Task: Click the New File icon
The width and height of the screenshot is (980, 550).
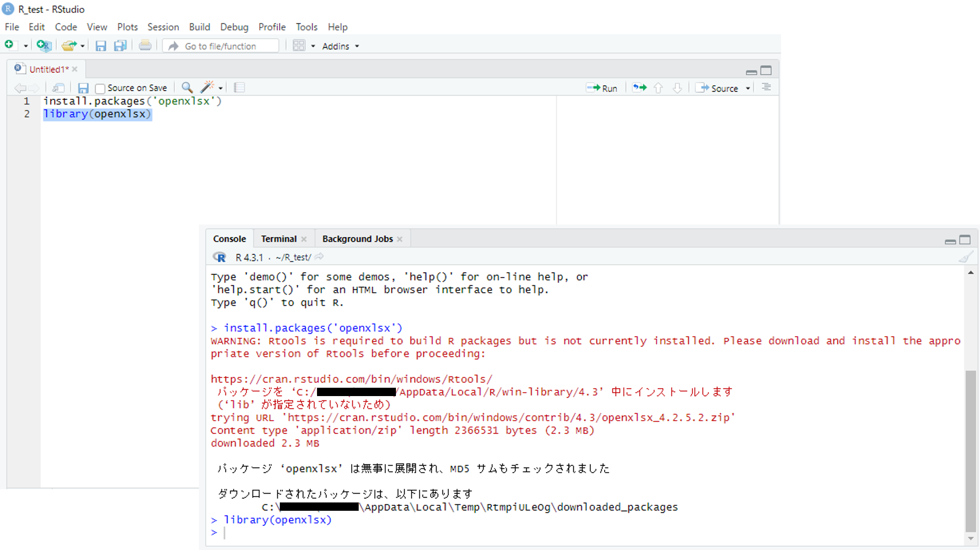Action: [9, 45]
